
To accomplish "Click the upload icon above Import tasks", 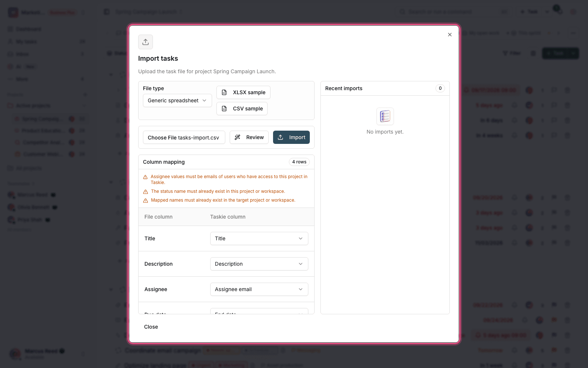I will [x=146, y=42].
